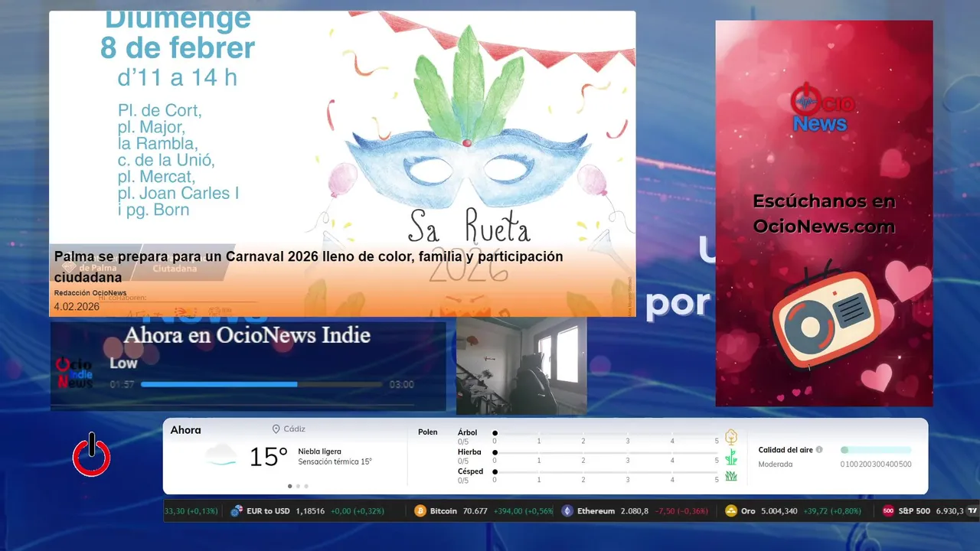Click the EUR to USD ticker label
This screenshot has height=551, width=980.
pos(268,510)
